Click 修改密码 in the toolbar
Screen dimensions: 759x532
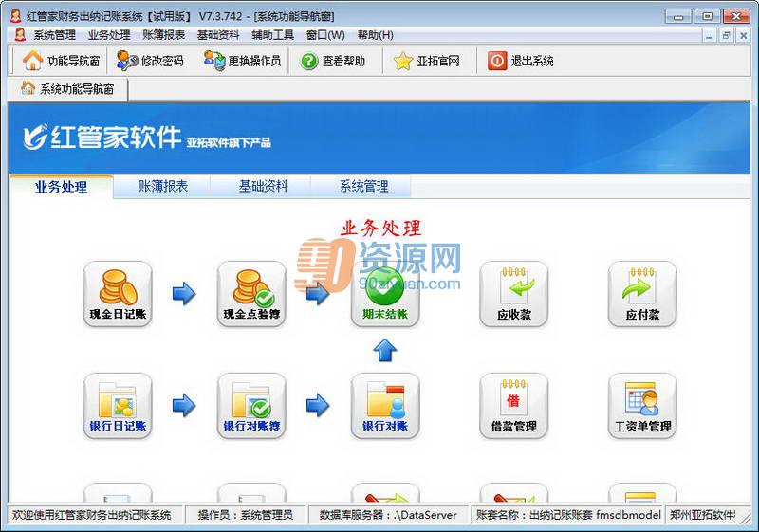click(x=150, y=61)
